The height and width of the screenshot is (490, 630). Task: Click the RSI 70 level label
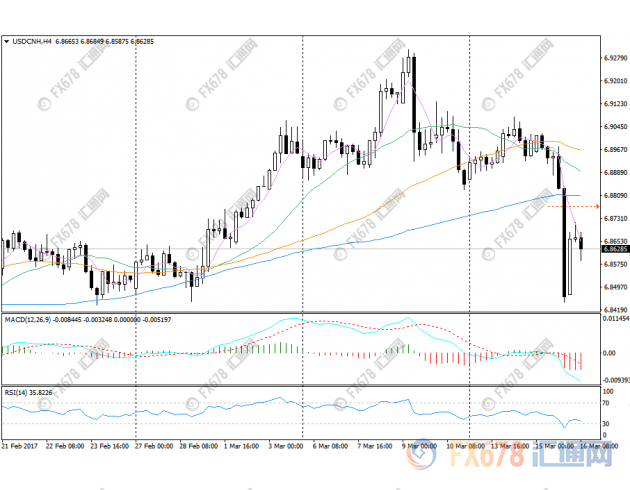[x=607, y=404]
